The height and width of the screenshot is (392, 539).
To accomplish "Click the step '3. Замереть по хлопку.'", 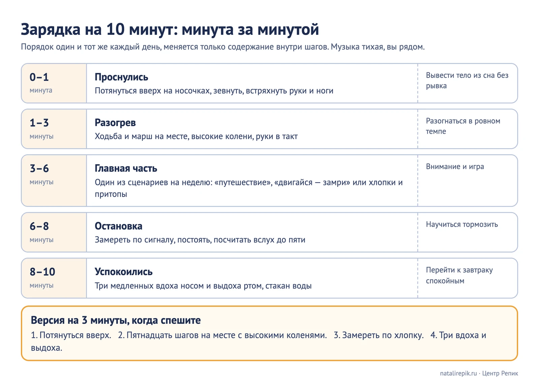I will [379, 335].
